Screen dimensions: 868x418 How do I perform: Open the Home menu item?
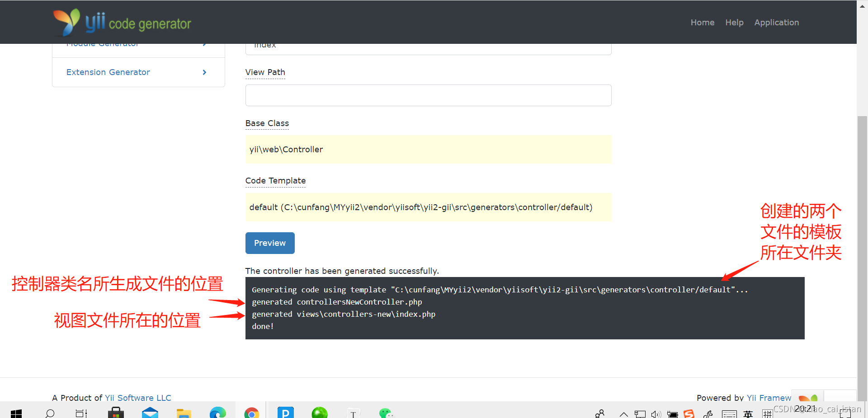point(702,22)
